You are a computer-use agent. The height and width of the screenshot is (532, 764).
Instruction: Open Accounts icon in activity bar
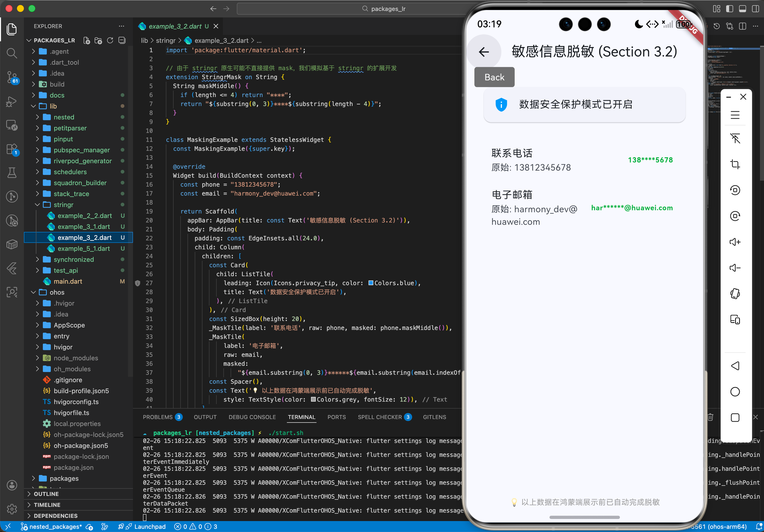point(12,485)
